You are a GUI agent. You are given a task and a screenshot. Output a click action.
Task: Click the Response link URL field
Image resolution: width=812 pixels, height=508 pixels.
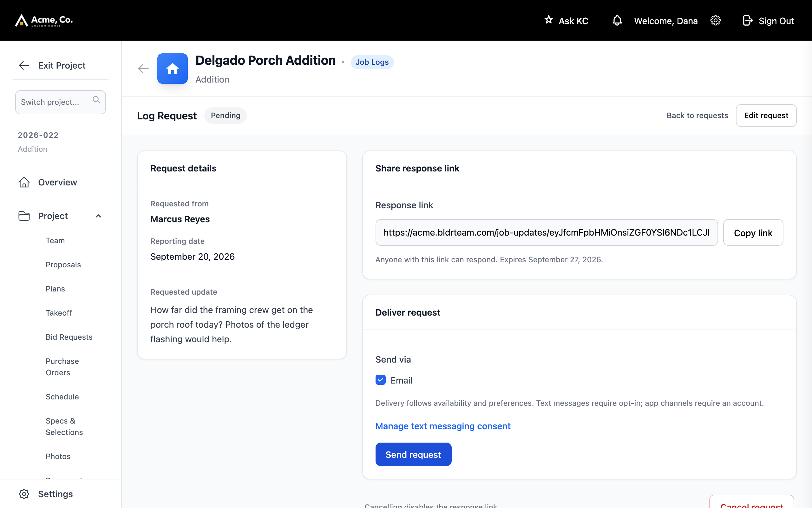pos(547,232)
